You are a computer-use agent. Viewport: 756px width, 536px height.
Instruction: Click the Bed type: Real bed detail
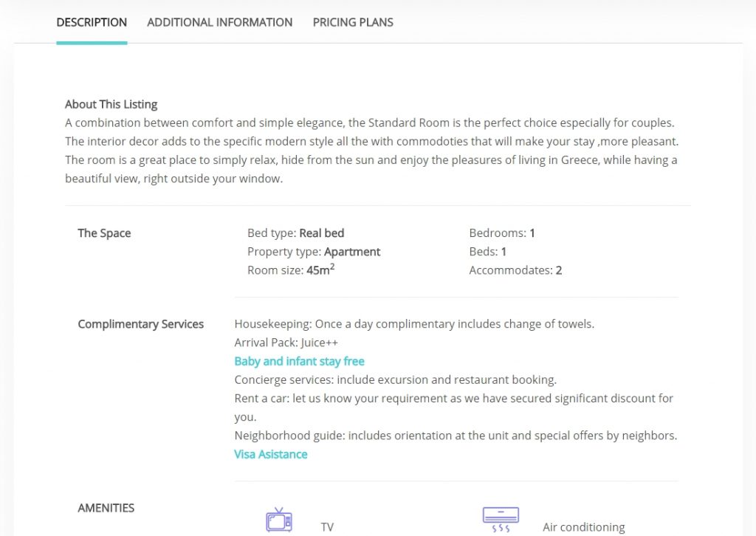tap(295, 233)
